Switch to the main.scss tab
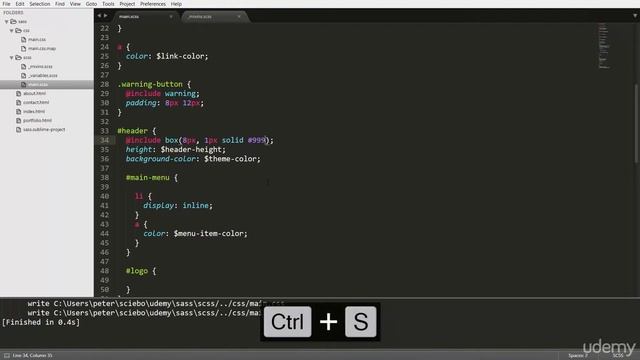 143,17
